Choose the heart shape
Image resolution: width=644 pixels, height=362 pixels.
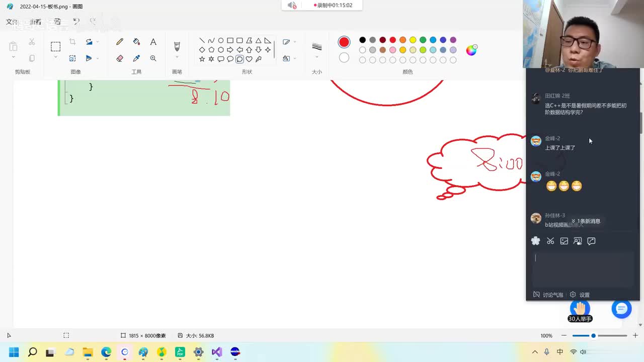pos(249,59)
